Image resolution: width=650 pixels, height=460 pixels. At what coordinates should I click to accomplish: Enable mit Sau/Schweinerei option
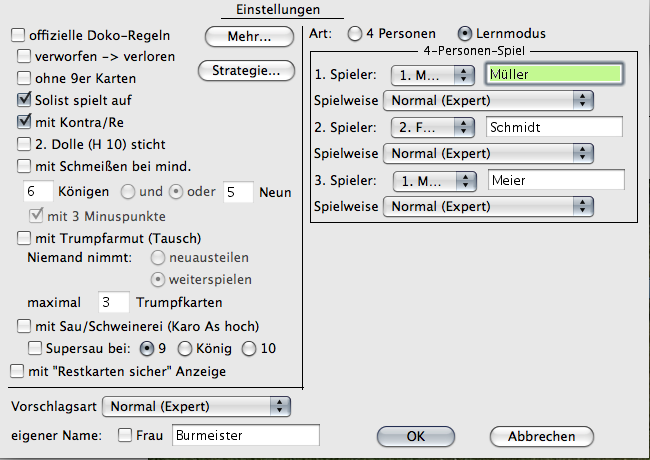tap(24, 326)
